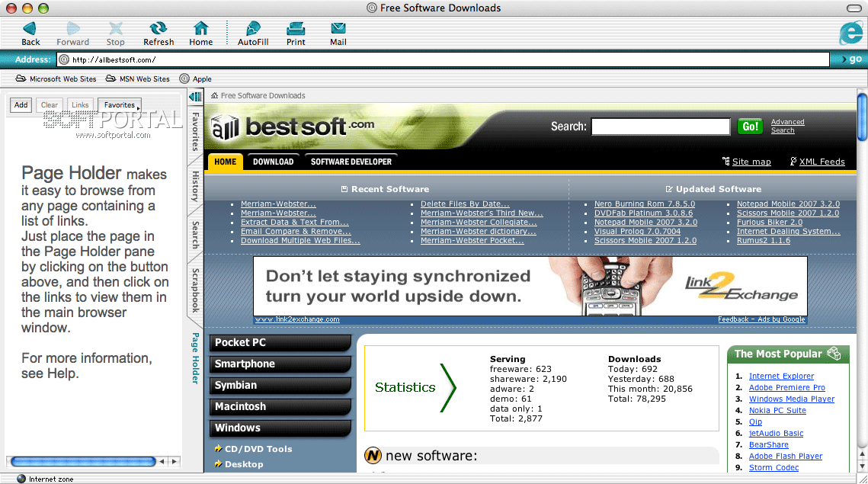Viewport: 868px width, 484px height.
Task: Click the main page vertical scrollbar thumb
Action: point(862,117)
